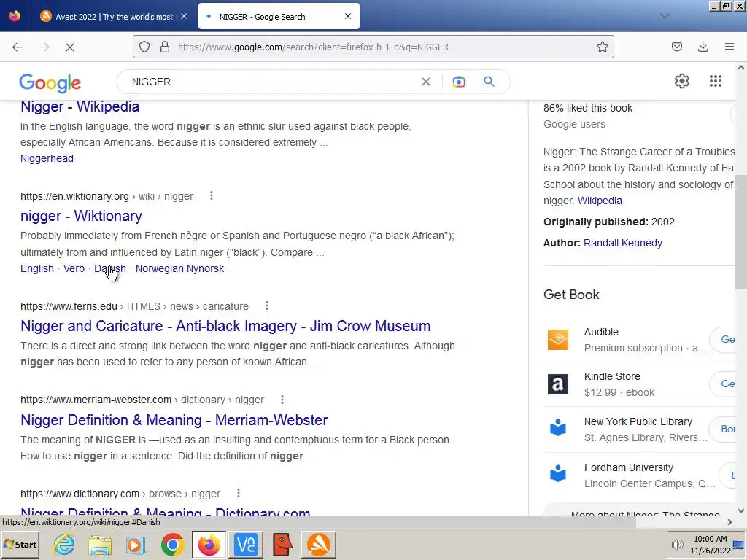The height and width of the screenshot is (560, 747).
Task: Open options menu for the ferris.edu result
Action: [x=267, y=306]
